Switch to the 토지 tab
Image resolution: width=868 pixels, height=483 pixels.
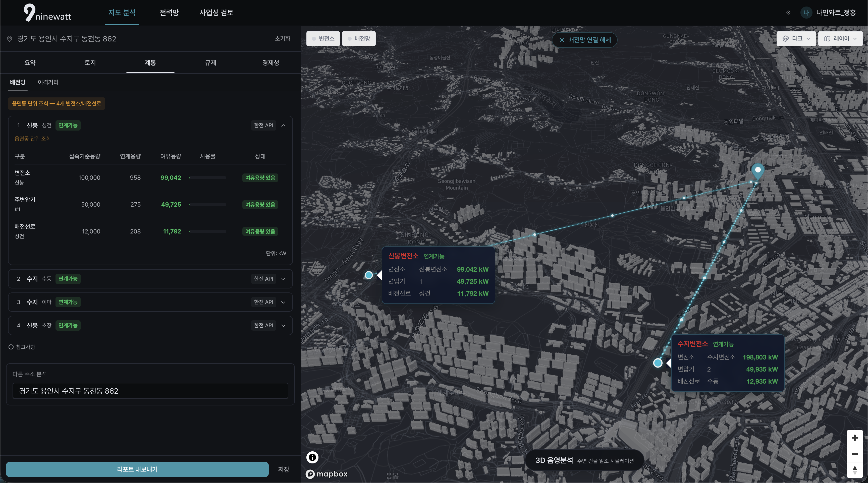(90, 63)
